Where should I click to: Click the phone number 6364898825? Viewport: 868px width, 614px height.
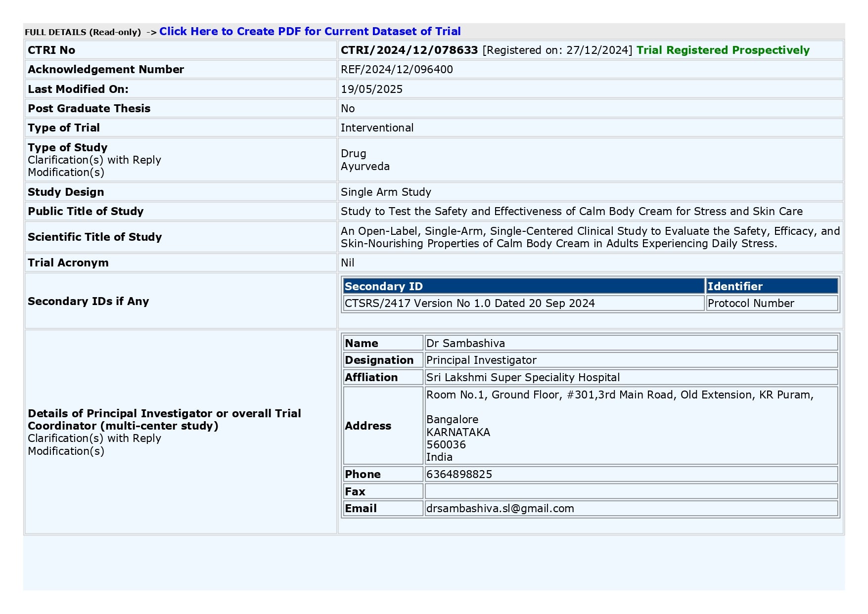pyautogui.click(x=459, y=475)
